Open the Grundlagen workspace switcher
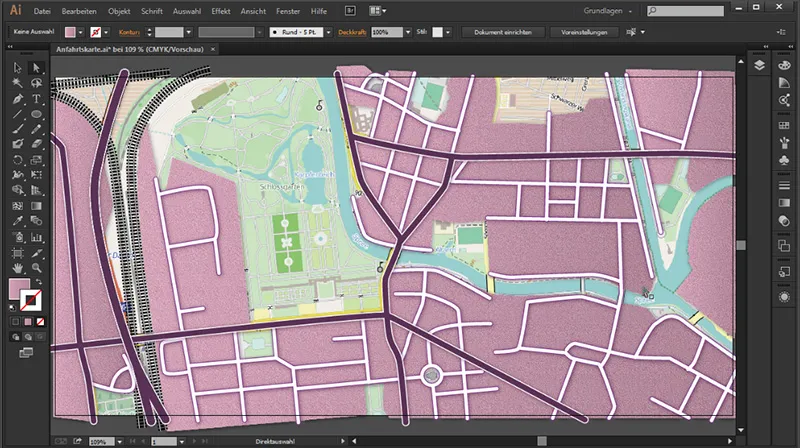Image resolution: width=800 pixels, height=448 pixels. pos(608,11)
